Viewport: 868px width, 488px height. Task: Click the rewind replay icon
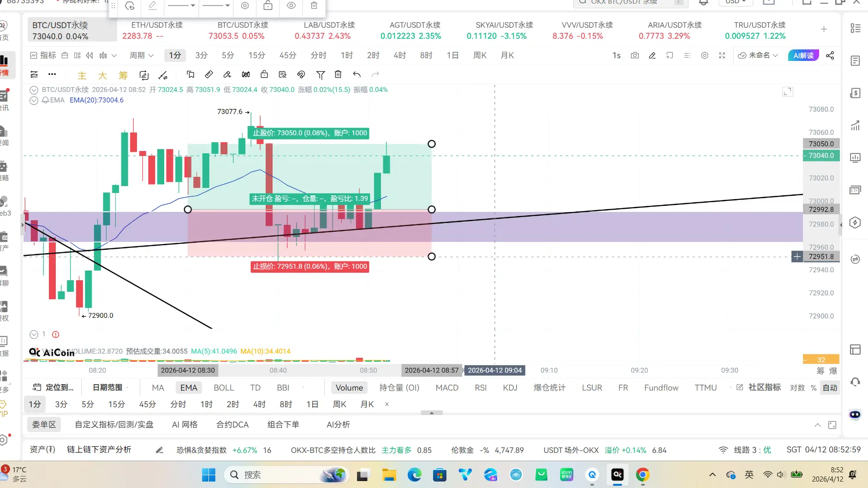pyautogui.click(x=89, y=55)
